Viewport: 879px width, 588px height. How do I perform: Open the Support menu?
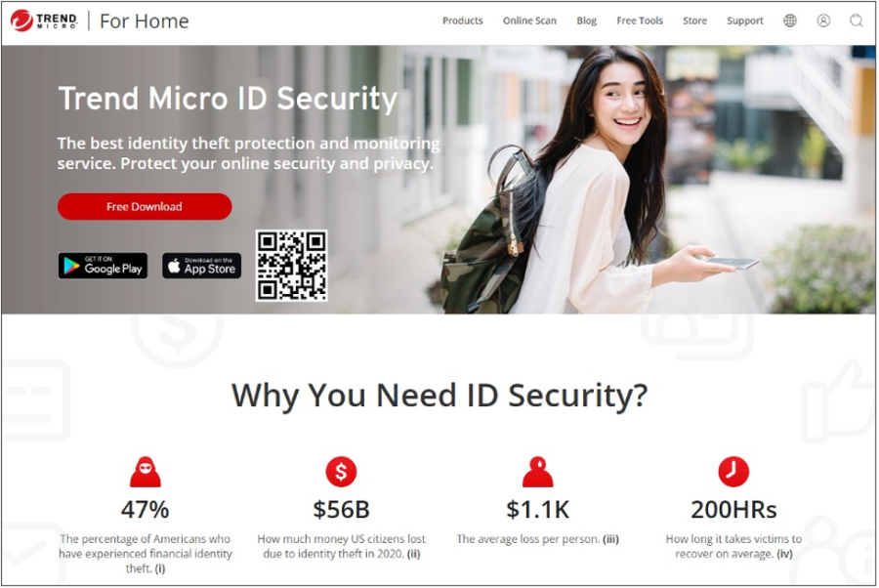[745, 21]
